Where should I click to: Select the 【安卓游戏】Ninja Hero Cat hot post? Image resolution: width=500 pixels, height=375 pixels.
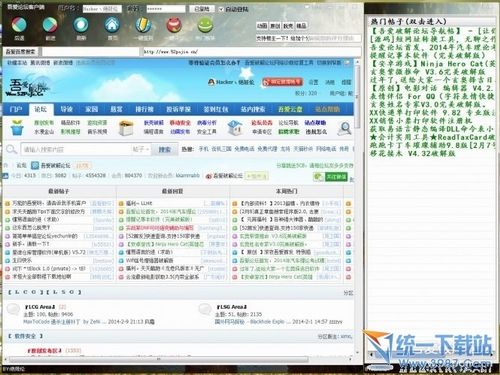coord(432,64)
